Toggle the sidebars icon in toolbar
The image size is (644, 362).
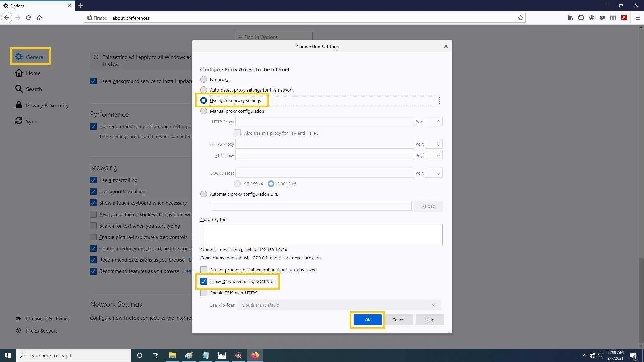581,18
